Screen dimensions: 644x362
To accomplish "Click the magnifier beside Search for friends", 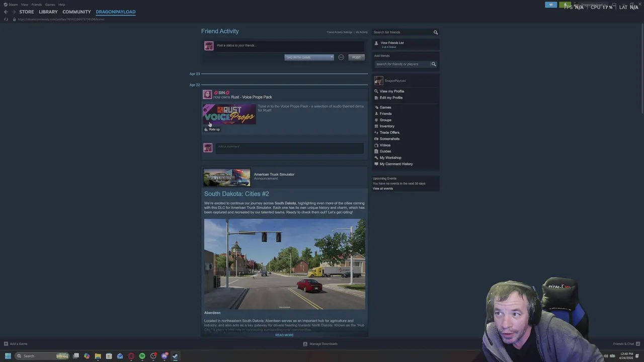I will tap(436, 32).
